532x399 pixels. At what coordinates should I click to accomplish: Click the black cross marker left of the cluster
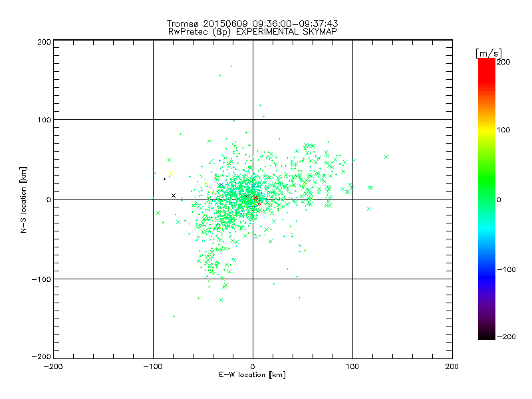(174, 196)
